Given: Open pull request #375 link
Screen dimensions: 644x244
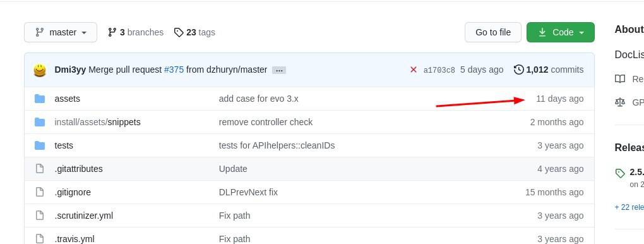Looking at the screenshot, I should (174, 70).
